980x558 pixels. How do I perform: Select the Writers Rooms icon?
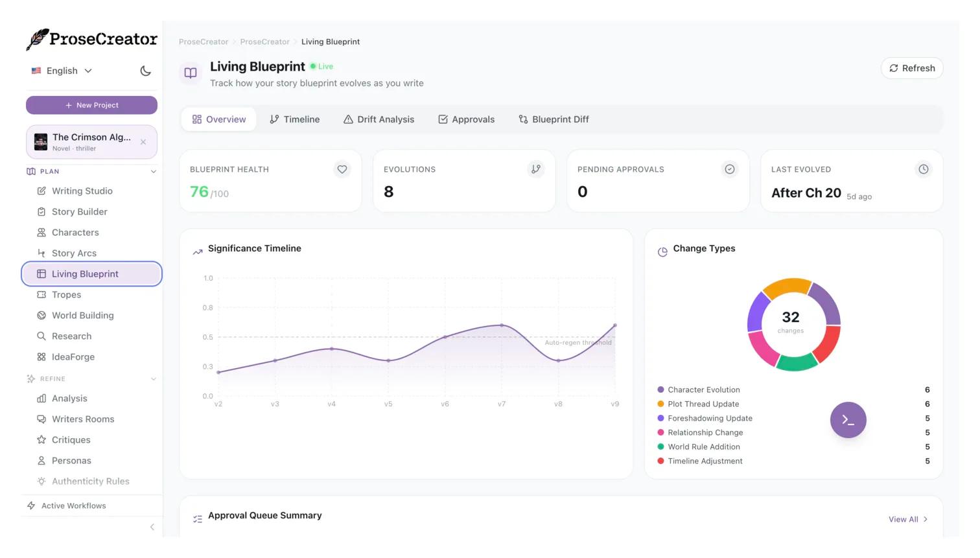coord(41,419)
